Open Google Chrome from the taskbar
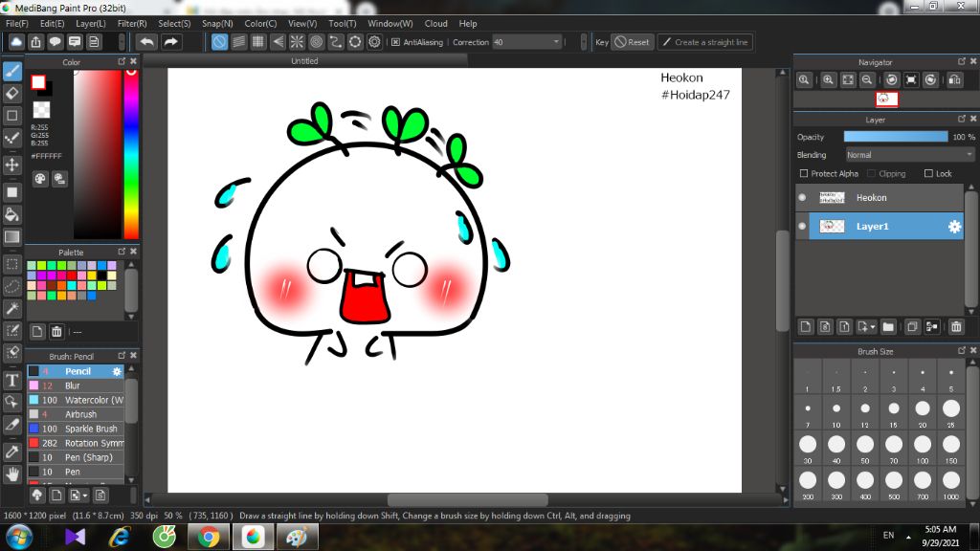The image size is (980, 551). [x=209, y=537]
